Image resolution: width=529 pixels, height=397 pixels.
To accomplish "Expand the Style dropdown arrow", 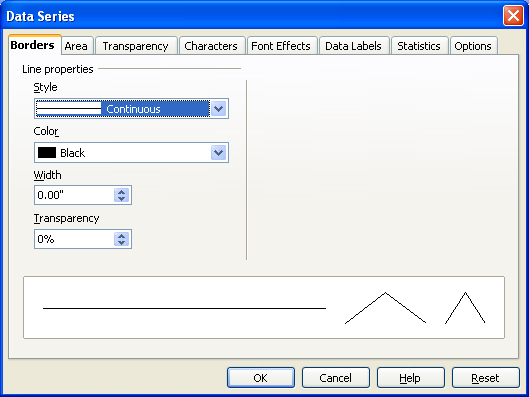I will tap(219, 109).
